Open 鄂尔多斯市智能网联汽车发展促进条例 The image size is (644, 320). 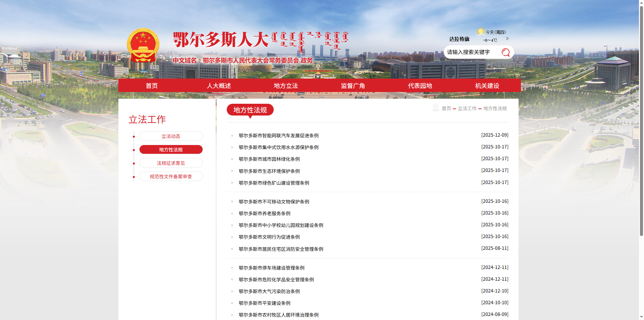pyautogui.click(x=279, y=136)
